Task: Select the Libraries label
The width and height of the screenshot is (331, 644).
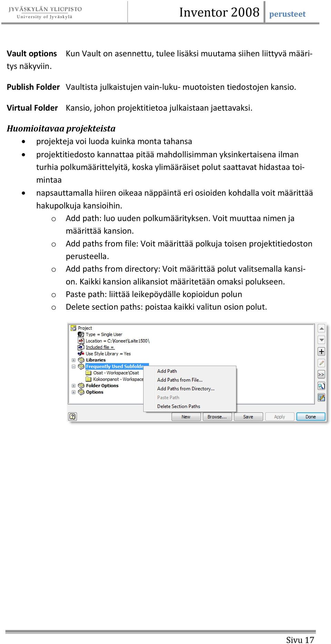Action: [96, 360]
